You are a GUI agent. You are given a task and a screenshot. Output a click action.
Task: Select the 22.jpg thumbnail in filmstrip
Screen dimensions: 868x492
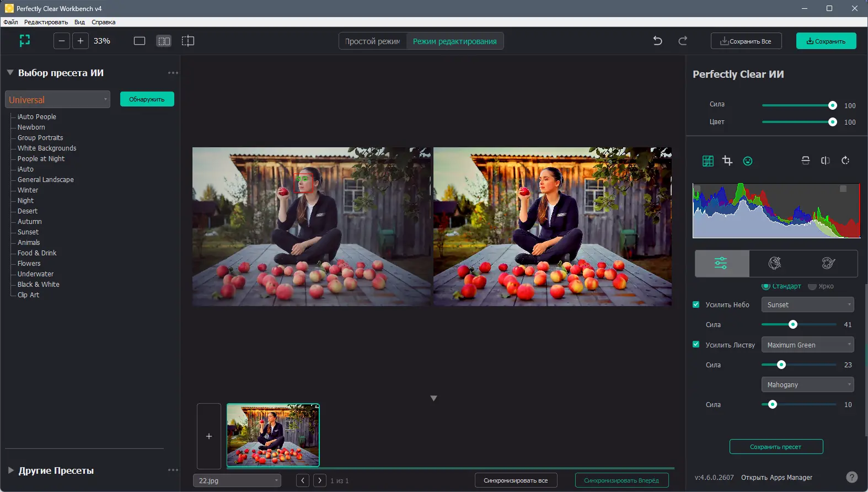pyautogui.click(x=273, y=435)
